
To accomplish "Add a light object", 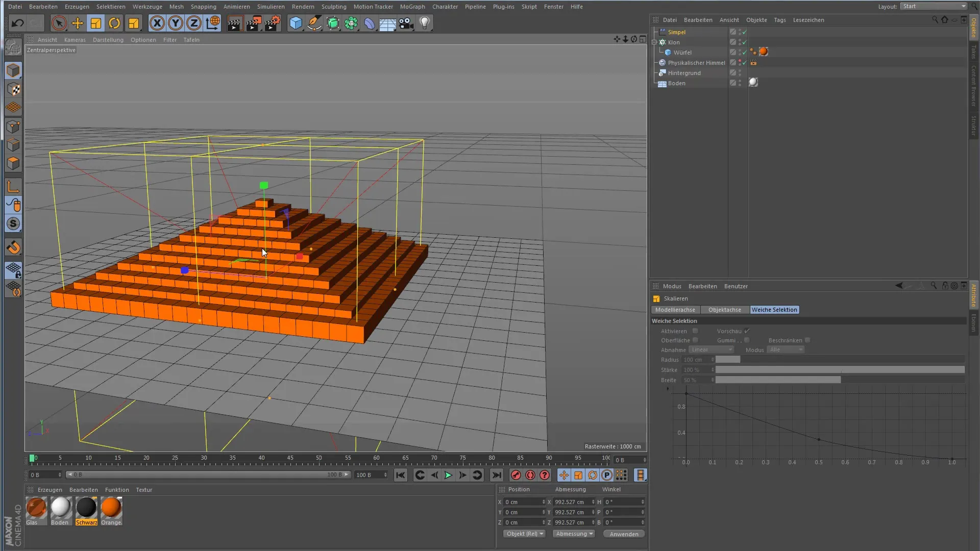I will click(x=425, y=23).
